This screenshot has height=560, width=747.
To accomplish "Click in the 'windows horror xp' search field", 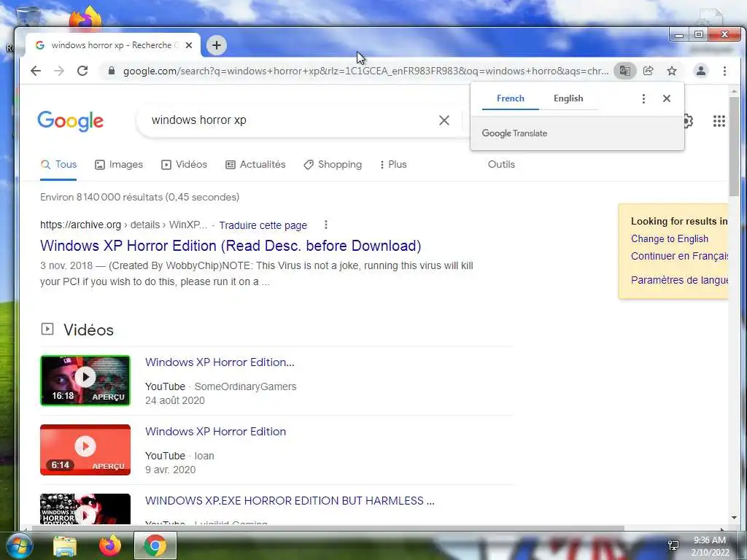I will 286,120.
